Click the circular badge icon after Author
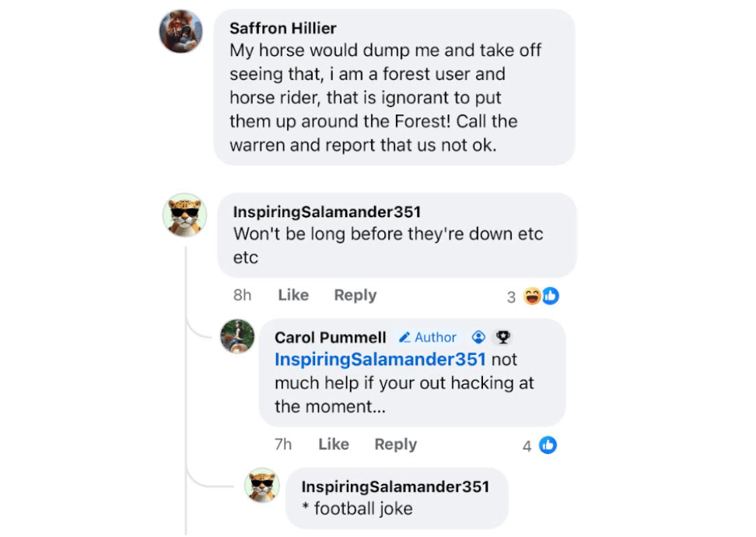The width and height of the screenshot is (756, 537). click(479, 337)
